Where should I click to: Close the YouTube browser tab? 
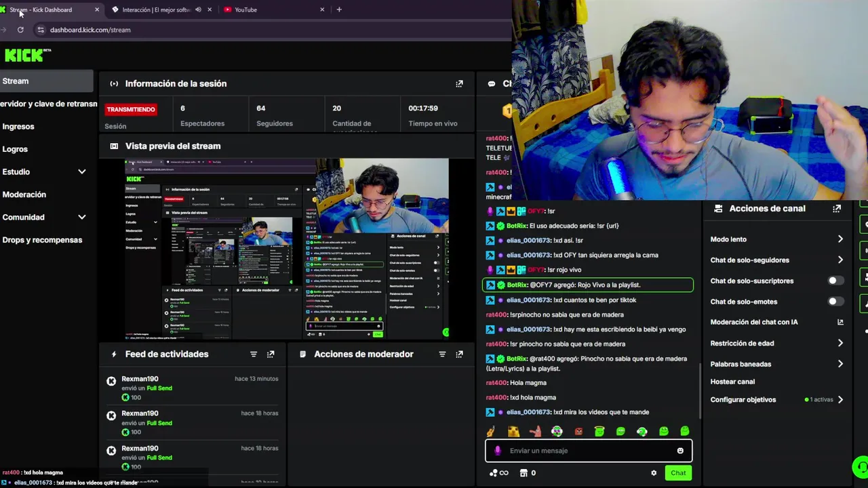322,9
